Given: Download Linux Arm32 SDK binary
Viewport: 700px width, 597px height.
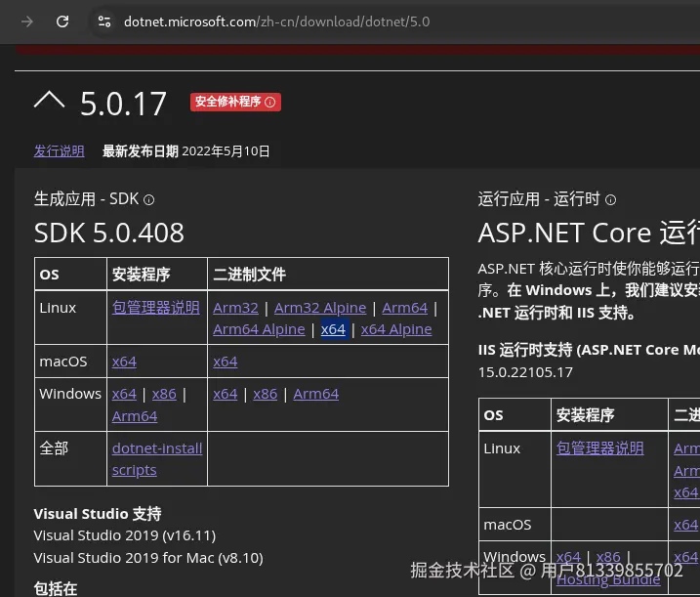Looking at the screenshot, I should tap(235, 308).
